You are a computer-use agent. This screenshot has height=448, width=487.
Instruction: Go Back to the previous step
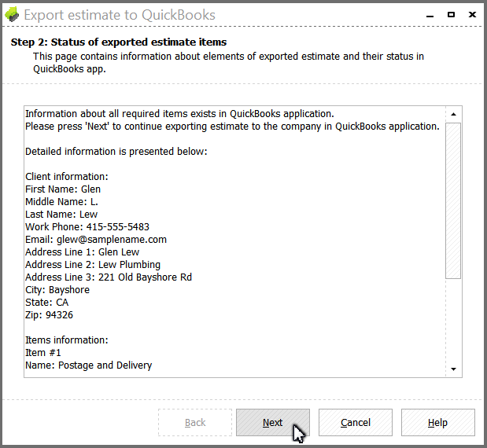click(x=195, y=422)
